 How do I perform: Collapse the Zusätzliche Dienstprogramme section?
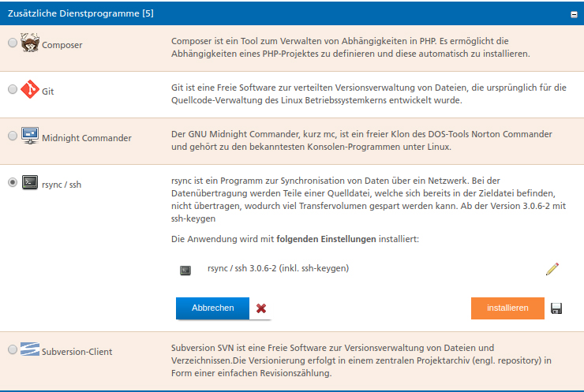tap(574, 14)
